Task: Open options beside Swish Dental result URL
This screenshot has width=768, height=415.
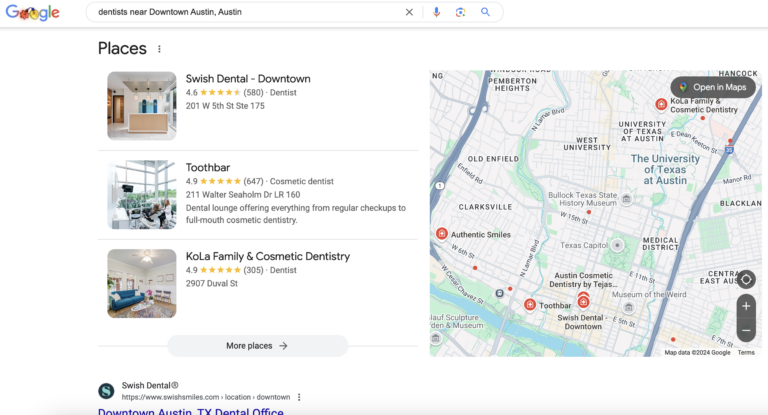Action: (299, 397)
